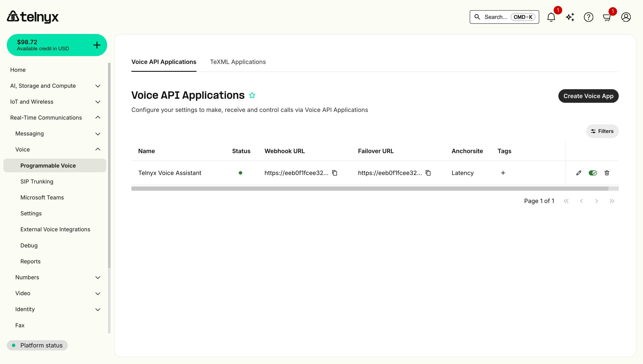This screenshot has width=643, height=364.
Task: Switch to the TeXML Applications tab
Action: click(x=238, y=62)
